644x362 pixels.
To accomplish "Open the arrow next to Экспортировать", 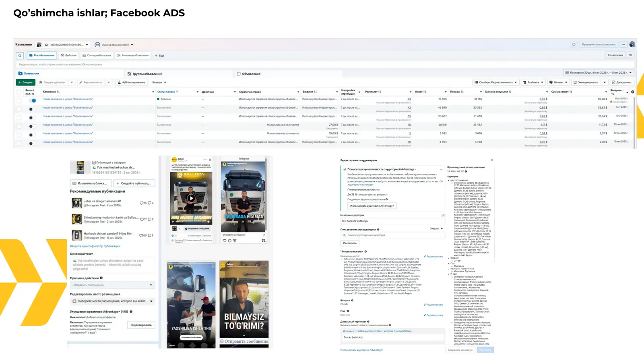I will tap(605, 82).
